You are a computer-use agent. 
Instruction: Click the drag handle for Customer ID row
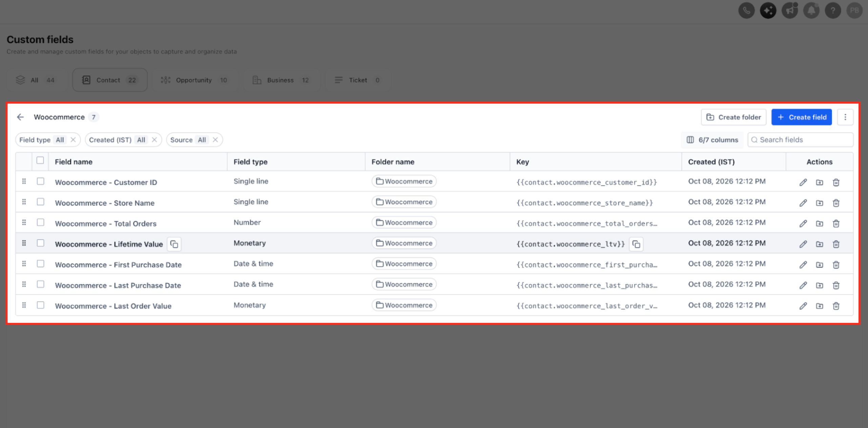pos(24,181)
